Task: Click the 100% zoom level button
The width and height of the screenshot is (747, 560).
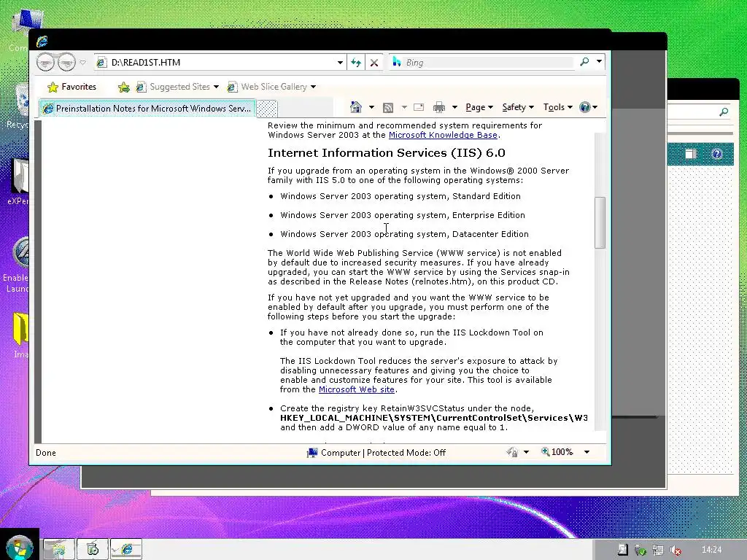Action: coord(557,452)
